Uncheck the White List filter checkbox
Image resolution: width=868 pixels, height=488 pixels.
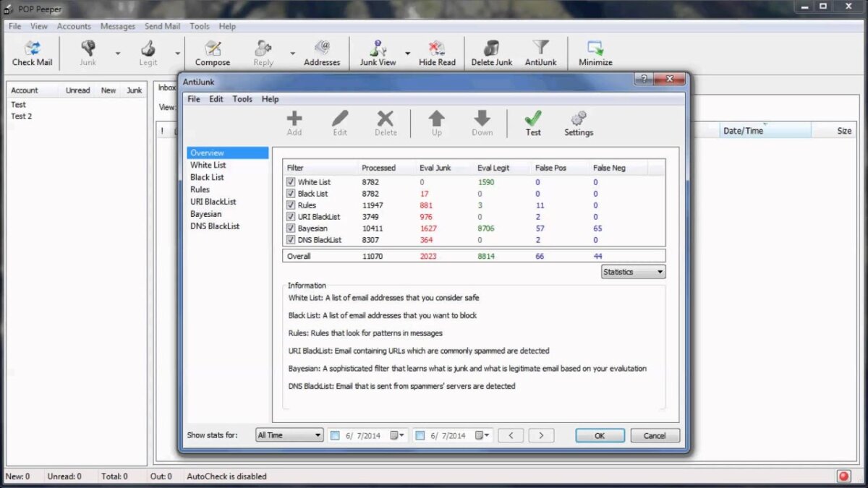point(291,182)
